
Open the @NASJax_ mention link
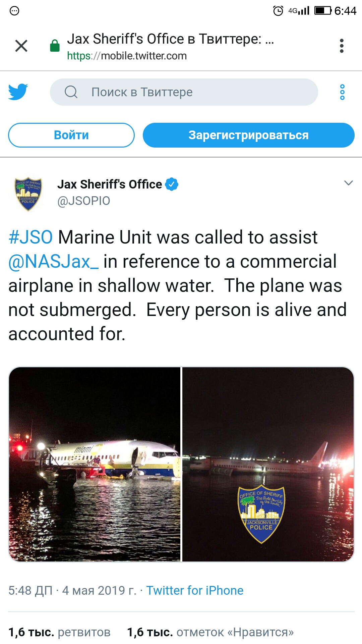coord(53,262)
